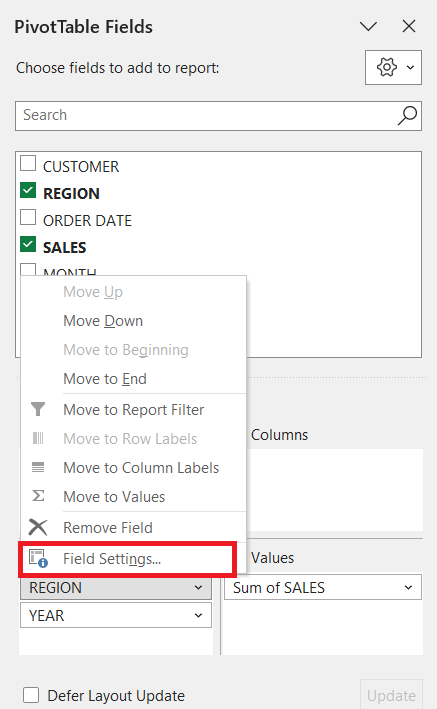This screenshot has width=437, height=709.
Task: Check the CUSTOMER field checkbox
Action: point(28,163)
